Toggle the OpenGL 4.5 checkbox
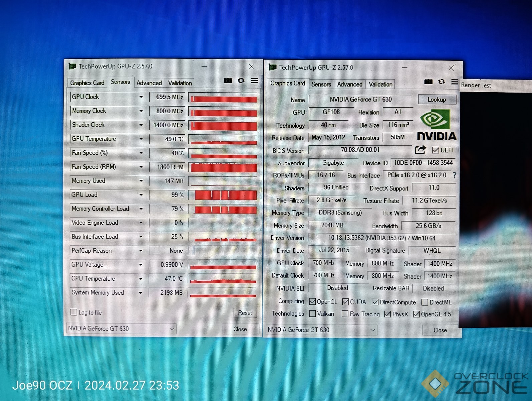Screen dimensions: 532x401 pos(416,314)
